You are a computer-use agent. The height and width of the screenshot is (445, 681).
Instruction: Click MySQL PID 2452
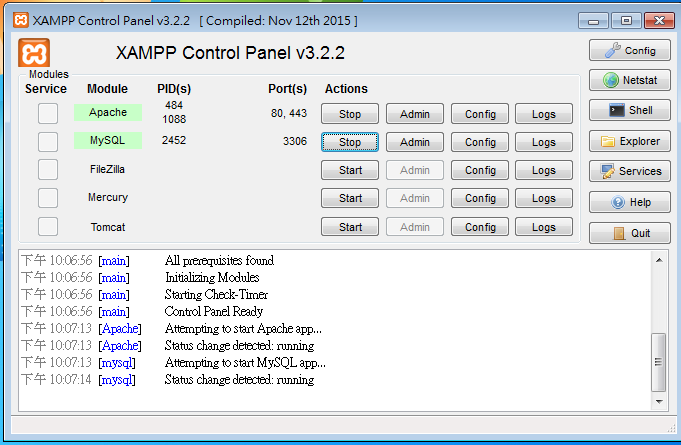coord(174,140)
